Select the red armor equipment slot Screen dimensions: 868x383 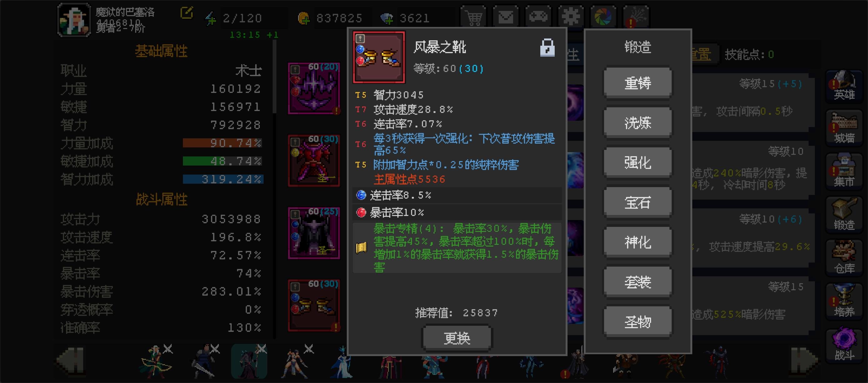(x=314, y=161)
